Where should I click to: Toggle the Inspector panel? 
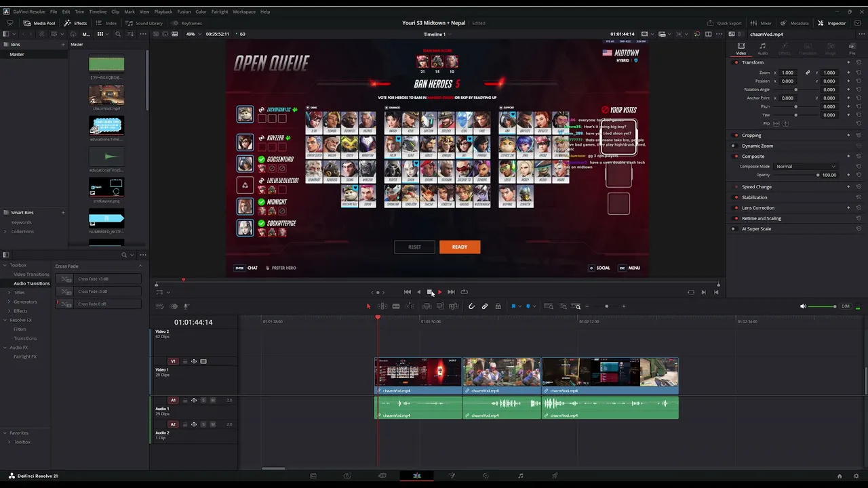coord(832,23)
